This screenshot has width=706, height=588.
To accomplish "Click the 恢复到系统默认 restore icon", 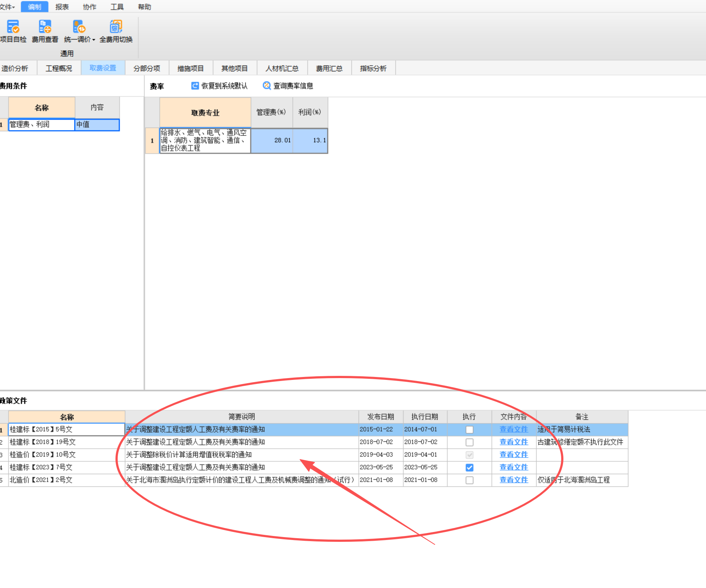I will [195, 86].
